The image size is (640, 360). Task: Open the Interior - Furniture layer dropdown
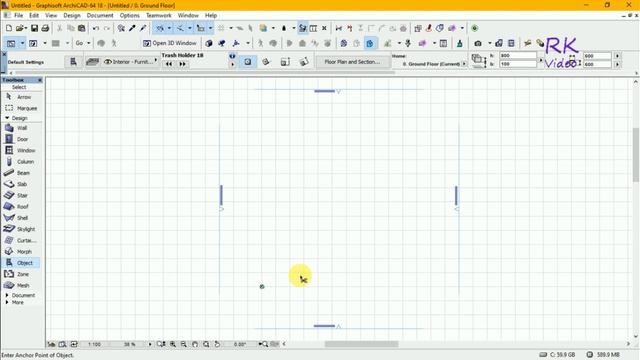pos(131,62)
